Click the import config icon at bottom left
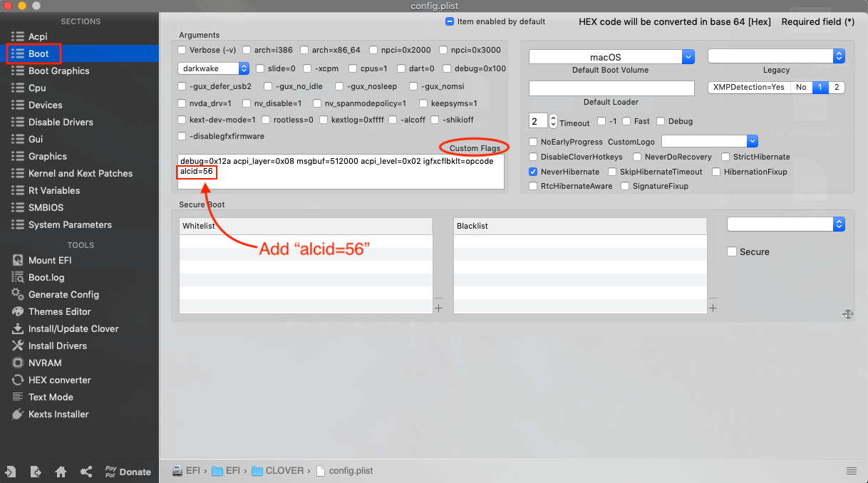Screen dimensions: 868x483 pyautogui.click(x=11, y=472)
